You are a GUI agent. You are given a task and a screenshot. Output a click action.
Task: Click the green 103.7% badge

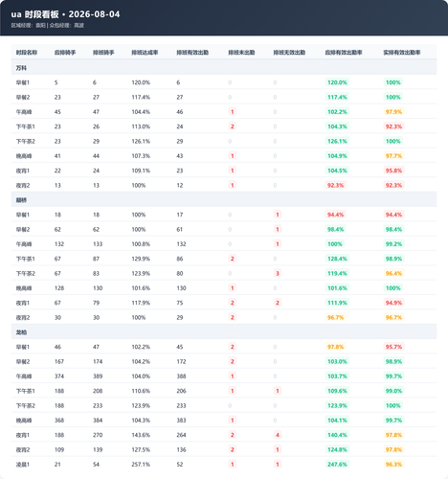click(x=337, y=376)
